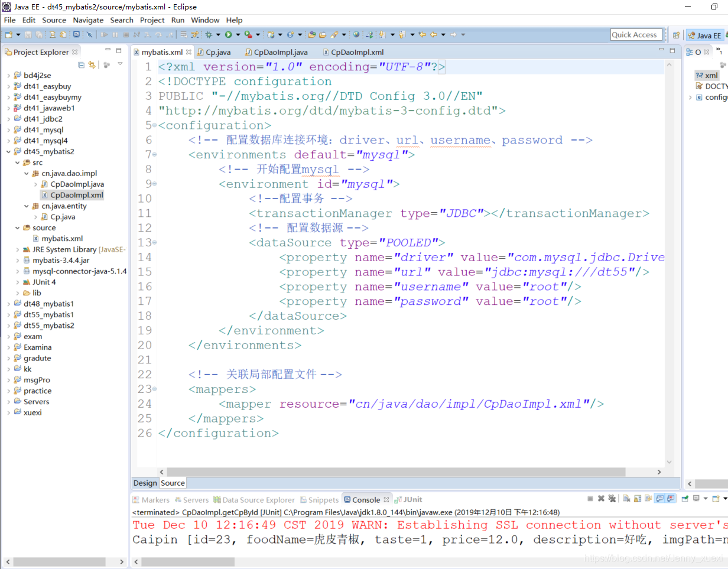Screen dimensions: 728x569
Task: Toggle Scroll Lock in Console toolbar
Action: (x=638, y=499)
